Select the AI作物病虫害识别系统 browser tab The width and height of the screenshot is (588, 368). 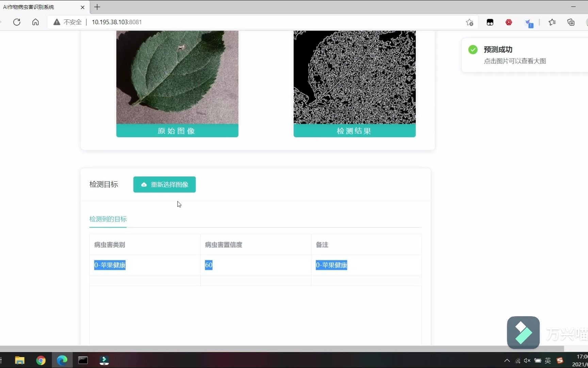pos(44,7)
